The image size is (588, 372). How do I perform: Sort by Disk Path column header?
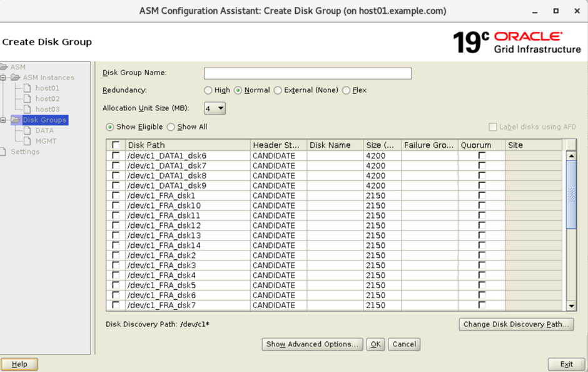coord(188,145)
